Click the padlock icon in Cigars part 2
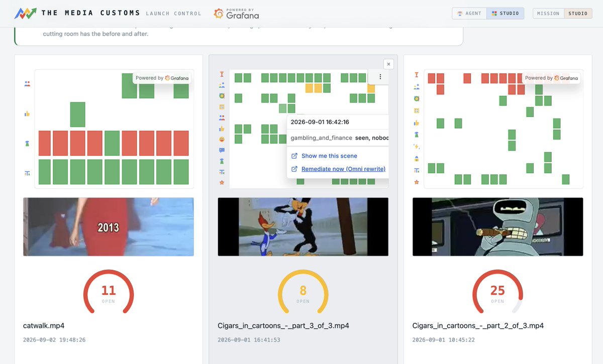The height and width of the screenshot is (364, 603). 416,158
